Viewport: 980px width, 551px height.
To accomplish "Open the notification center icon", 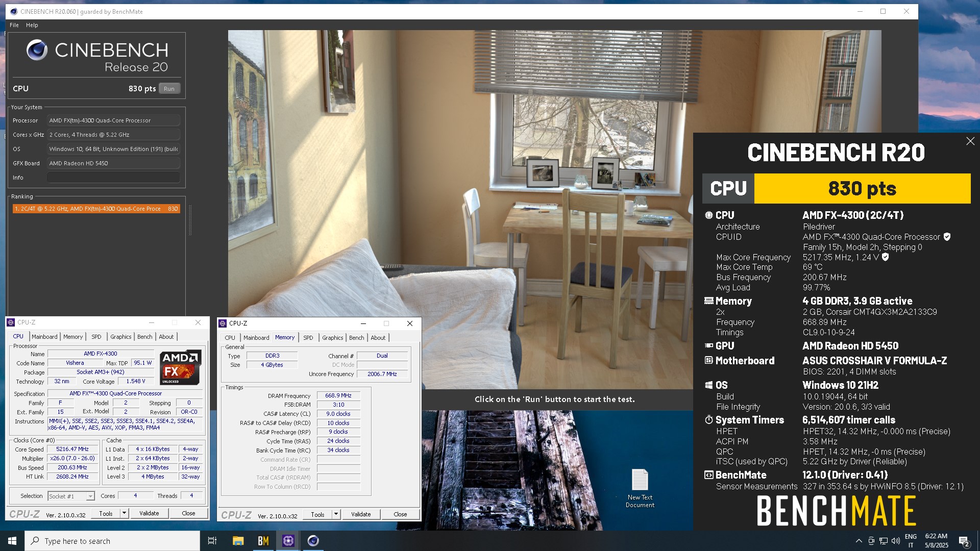I will click(x=964, y=541).
